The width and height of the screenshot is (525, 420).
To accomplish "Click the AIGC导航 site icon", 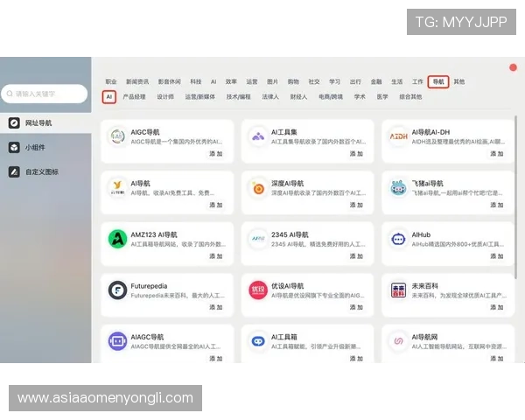I will click(x=117, y=136).
